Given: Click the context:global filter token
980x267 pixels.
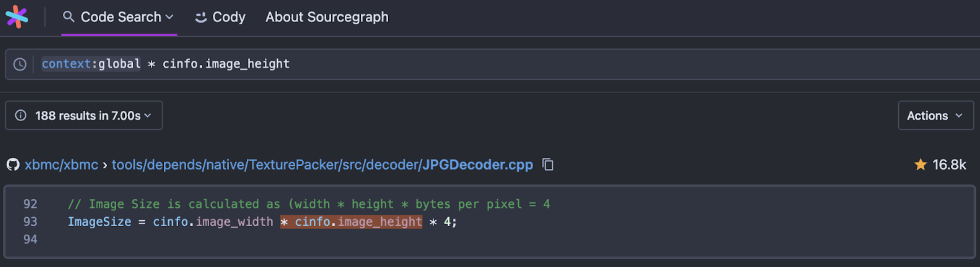Looking at the screenshot, I should 91,64.
